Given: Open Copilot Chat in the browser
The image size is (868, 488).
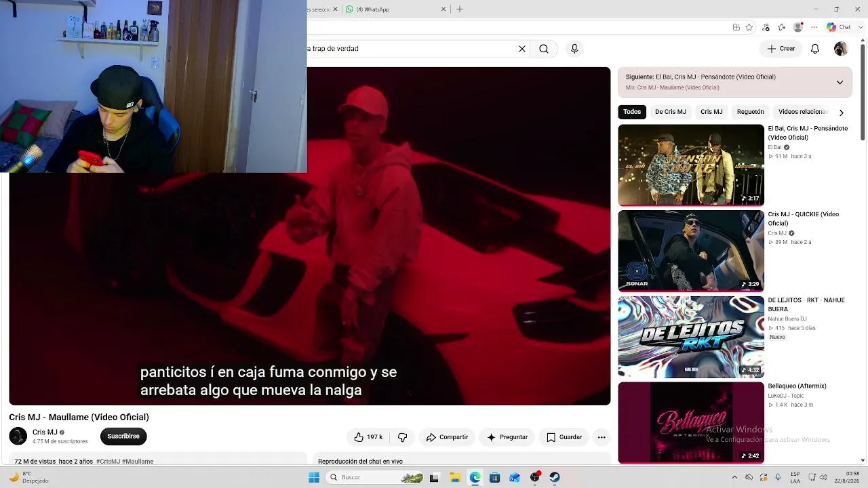Looking at the screenshot, I should (x=839, y=27).
